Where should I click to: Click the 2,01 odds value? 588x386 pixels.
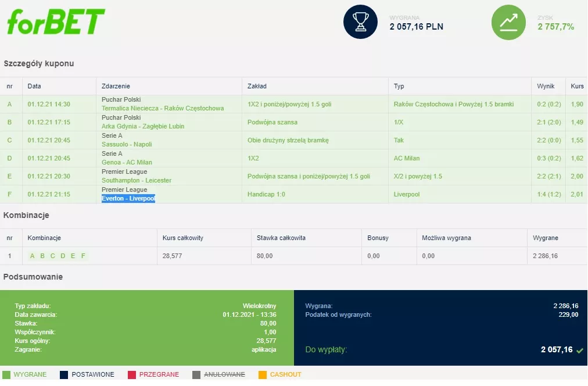tap(577, 194)
